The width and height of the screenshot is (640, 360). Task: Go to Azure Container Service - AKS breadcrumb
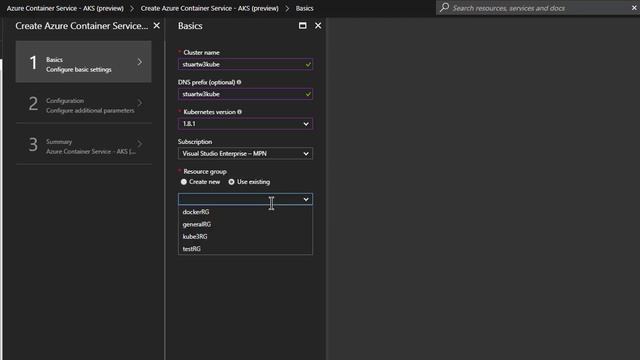click(65, 8)
